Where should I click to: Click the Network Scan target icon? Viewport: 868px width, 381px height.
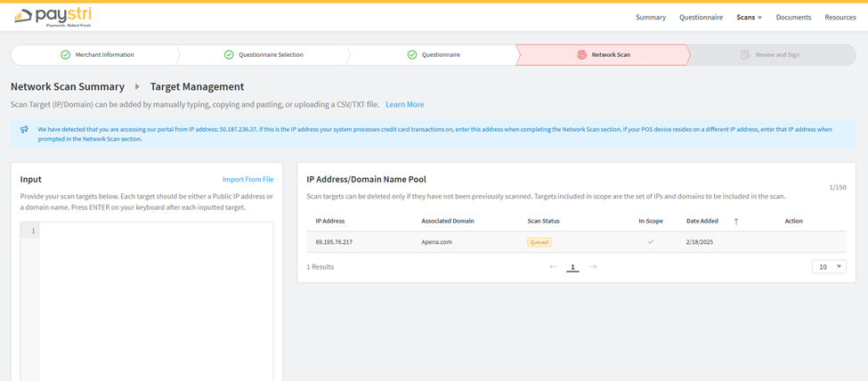point(581,55)
